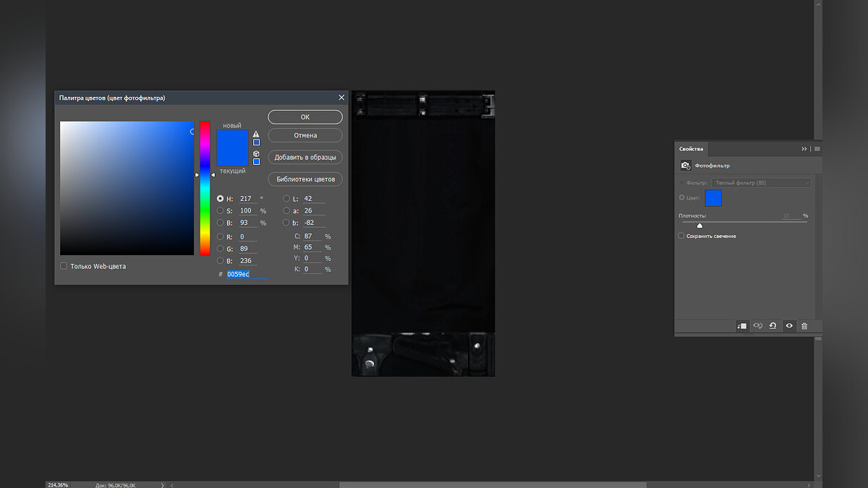Click the out-of-gamut warning triangle icon
Viewport: 868px width, 488px height.
[256, 134]
